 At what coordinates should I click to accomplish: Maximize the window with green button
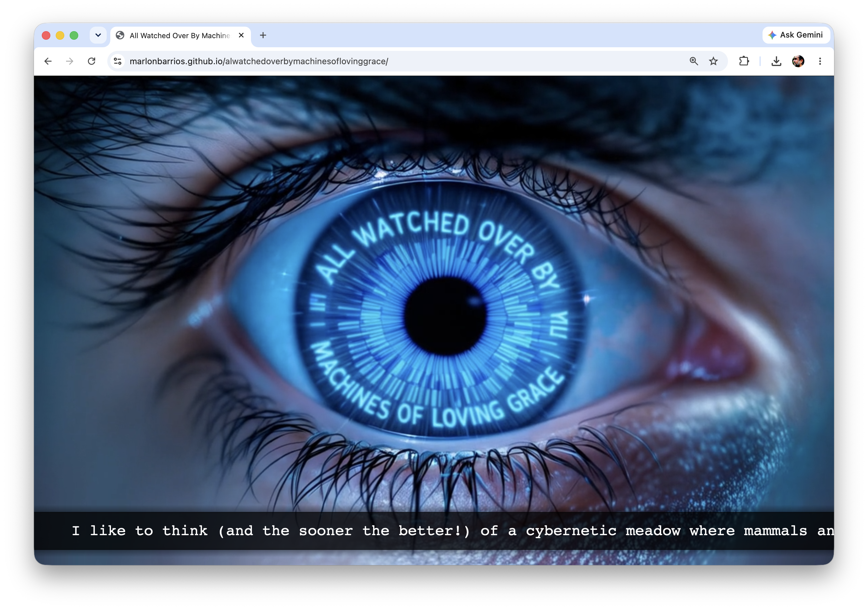tap(74, 35)
